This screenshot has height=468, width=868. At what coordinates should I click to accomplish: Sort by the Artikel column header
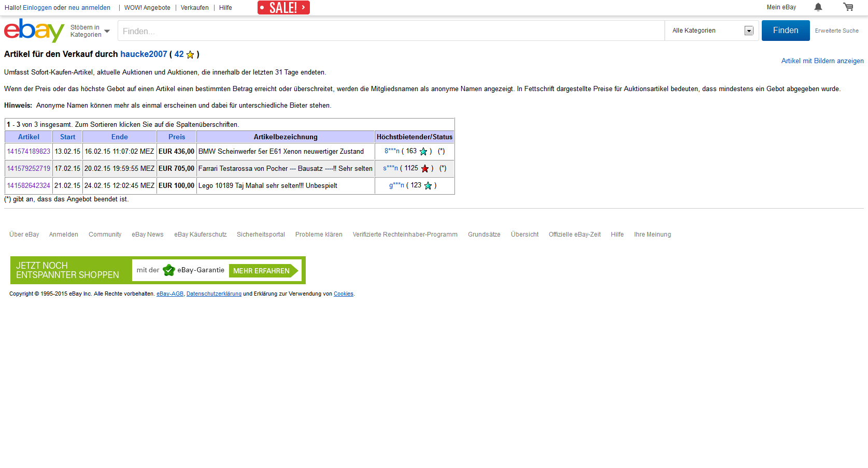(x=29, y=137)
